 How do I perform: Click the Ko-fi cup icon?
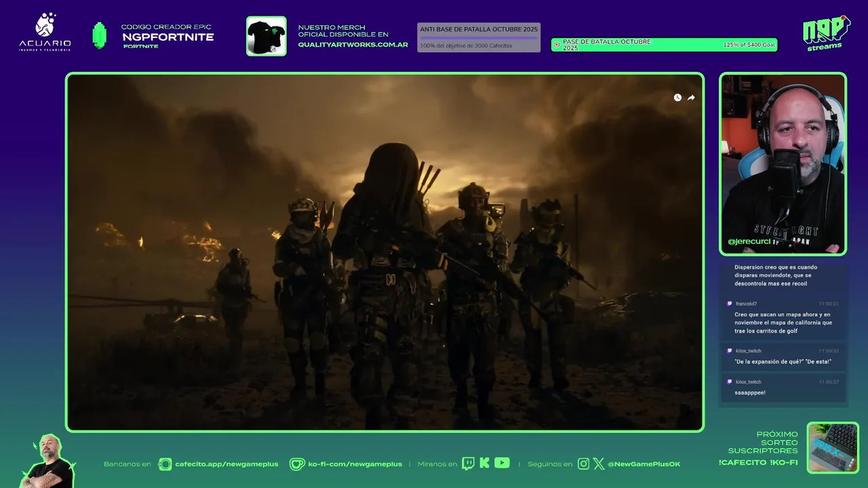(297, 464)
